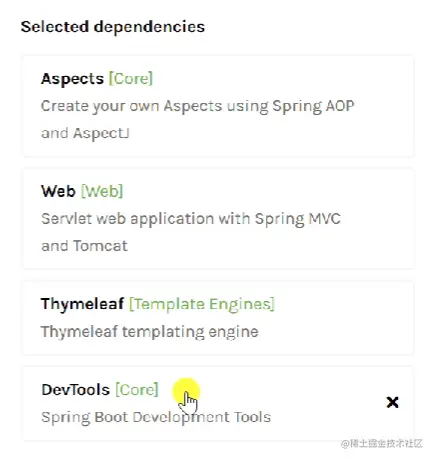
Task: Click the 'Spring Boot Development Tools' description
Action: point(156,418)
